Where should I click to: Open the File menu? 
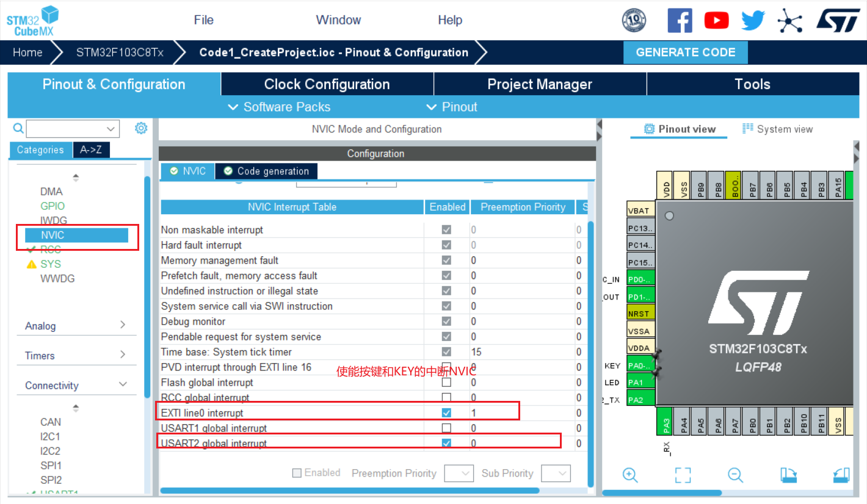[203, 20]
